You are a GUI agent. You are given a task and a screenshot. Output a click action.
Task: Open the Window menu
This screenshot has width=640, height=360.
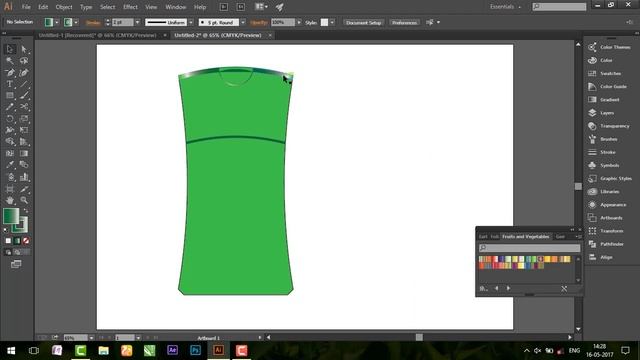point(176,7)
